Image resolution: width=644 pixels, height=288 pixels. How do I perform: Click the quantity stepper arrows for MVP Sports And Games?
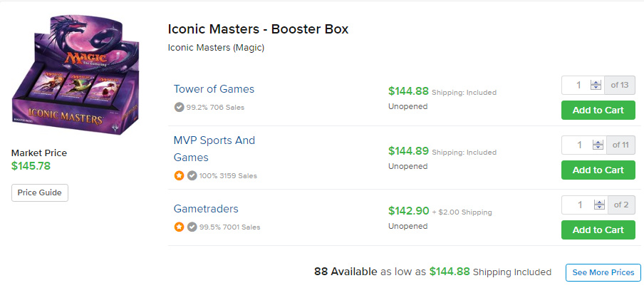pyautogui.click(x=598, y=145)
